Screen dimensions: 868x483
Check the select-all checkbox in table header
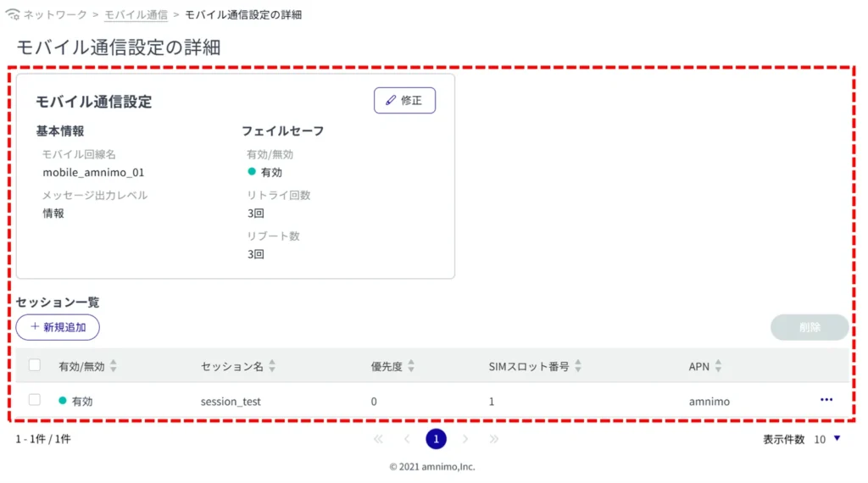(x=35, y=365)
